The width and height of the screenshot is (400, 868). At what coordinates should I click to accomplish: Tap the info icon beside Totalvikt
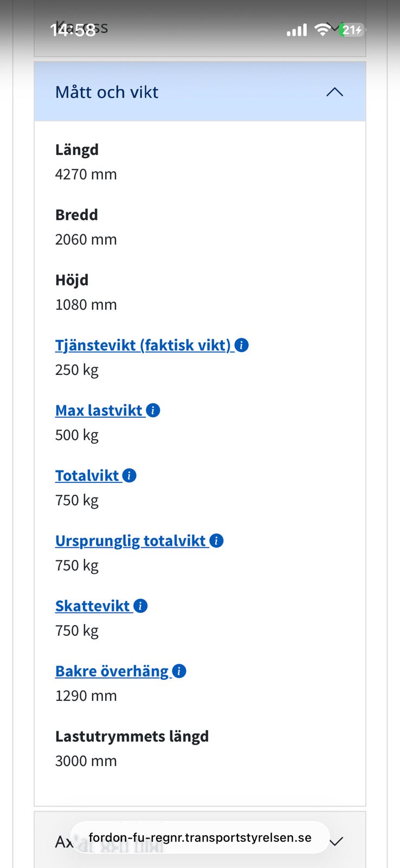130,475
